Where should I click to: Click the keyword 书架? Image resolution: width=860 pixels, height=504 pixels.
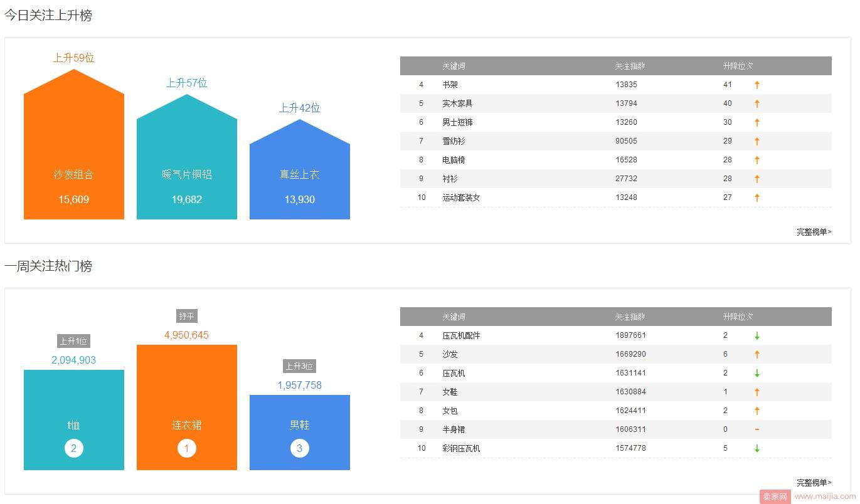pos(450,85)
